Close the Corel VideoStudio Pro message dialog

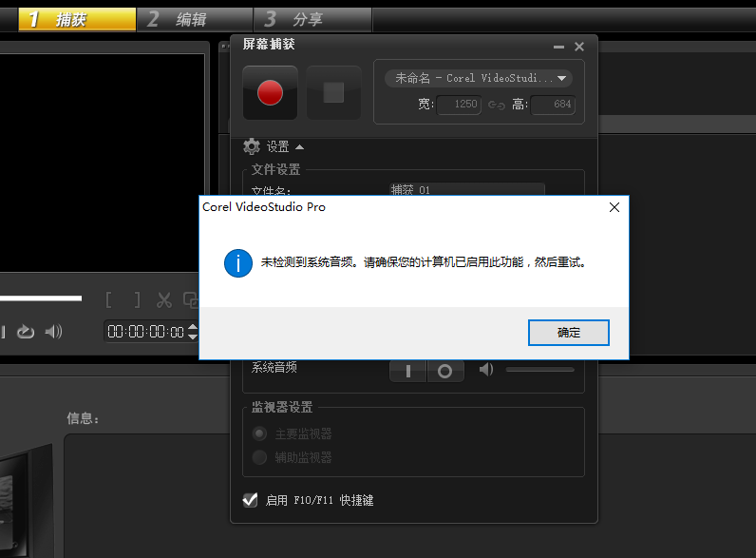[x=614, y=207]
